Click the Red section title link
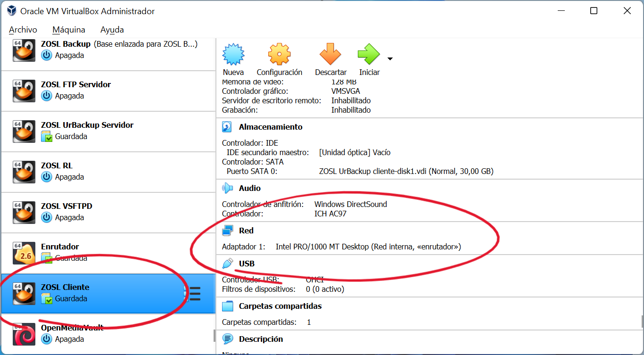 [246, 231]
